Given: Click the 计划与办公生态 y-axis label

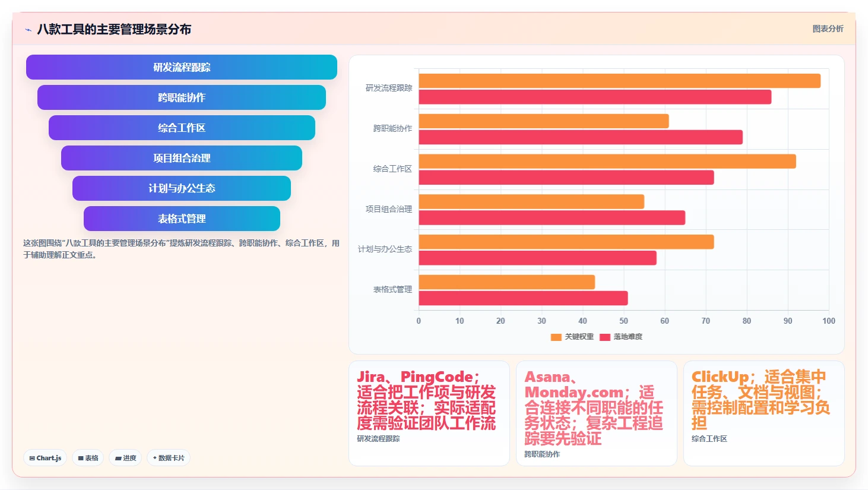Looking at the screenshot, I should pyautogui.click(x=385, y=249).
